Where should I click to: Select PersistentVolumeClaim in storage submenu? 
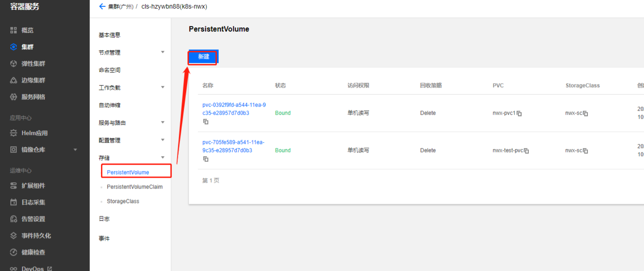pos(135,187)
